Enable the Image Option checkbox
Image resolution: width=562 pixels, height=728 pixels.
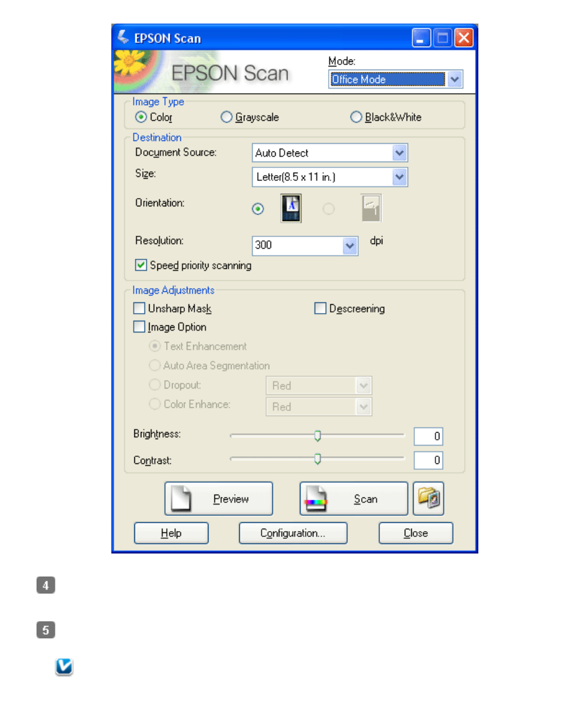pyautogui.click(x=139, y=326)
